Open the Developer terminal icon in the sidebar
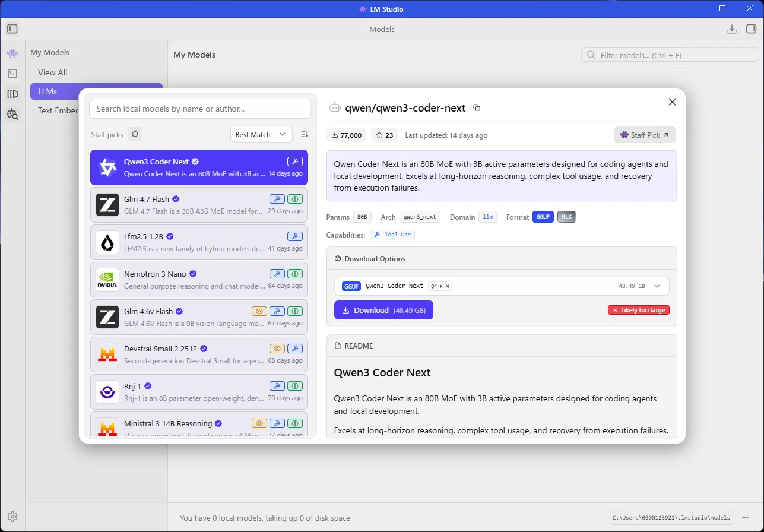Screen dimensions: 764x532 12,74
